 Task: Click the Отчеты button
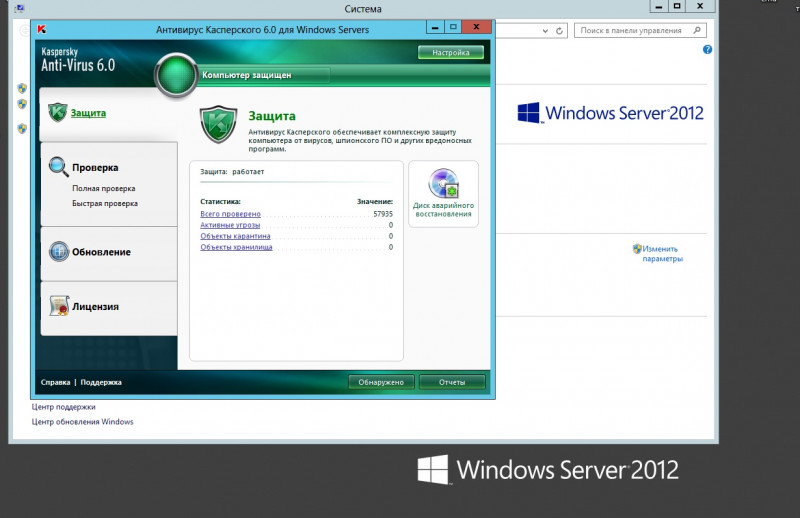tap(452, 382)
